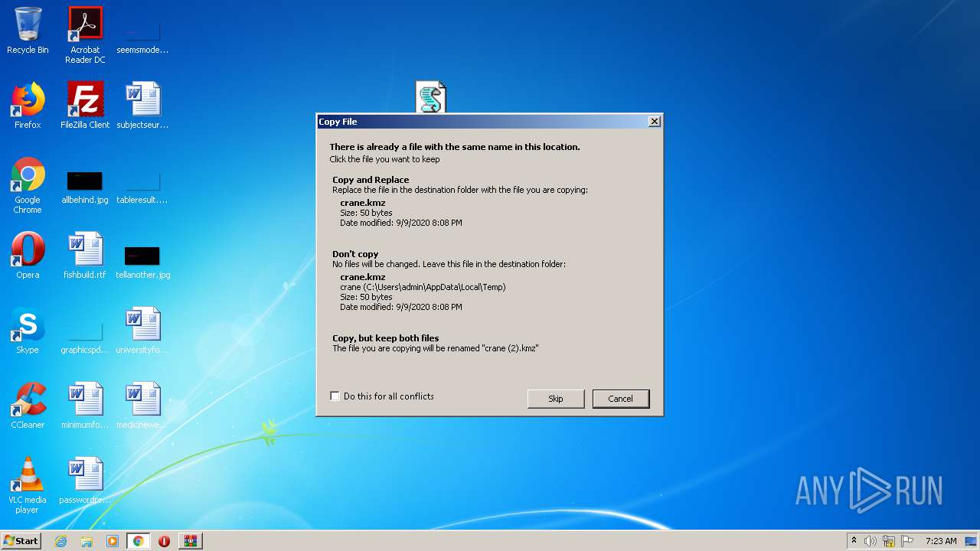Open the Start menu
This screenshot has height=551, width=980.
tap(21, 541)
